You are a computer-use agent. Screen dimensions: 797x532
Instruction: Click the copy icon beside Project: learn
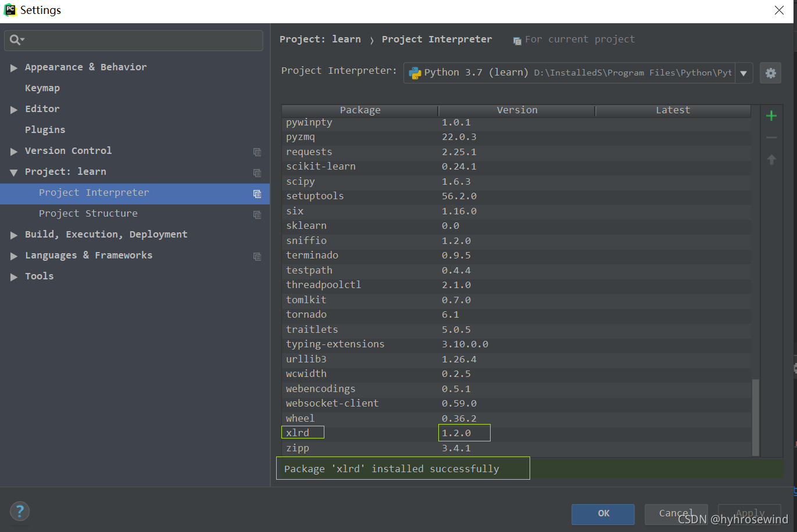point(257,172)
